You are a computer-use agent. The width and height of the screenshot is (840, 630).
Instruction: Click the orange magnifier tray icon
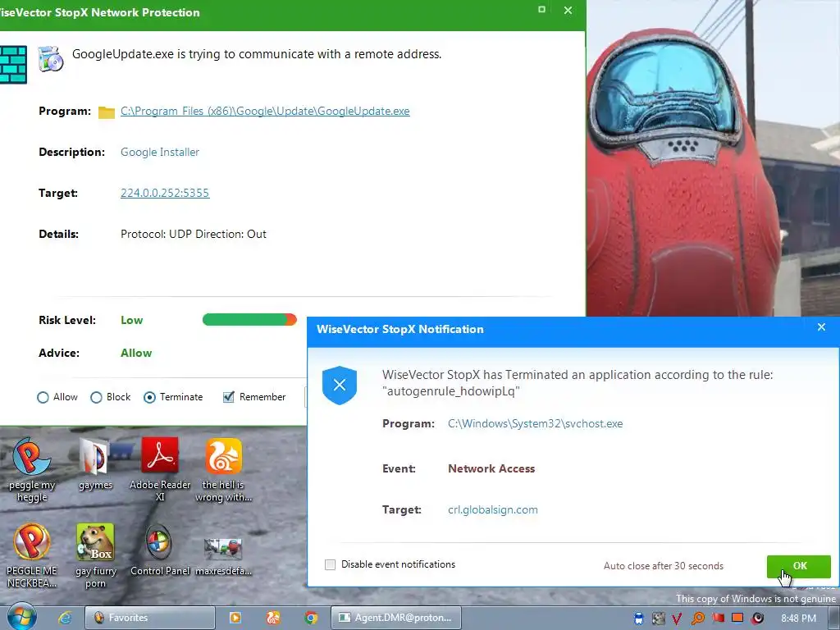[x=697, y=619]
